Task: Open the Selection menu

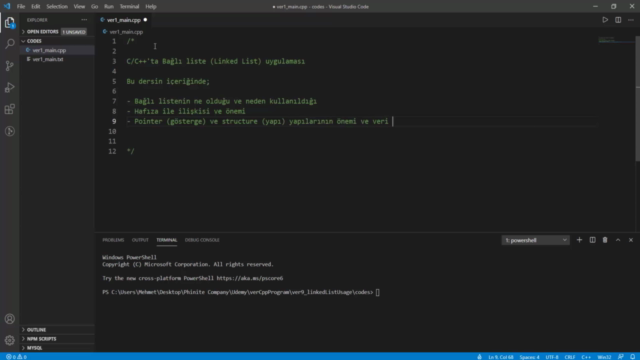Action: (57, 7)
